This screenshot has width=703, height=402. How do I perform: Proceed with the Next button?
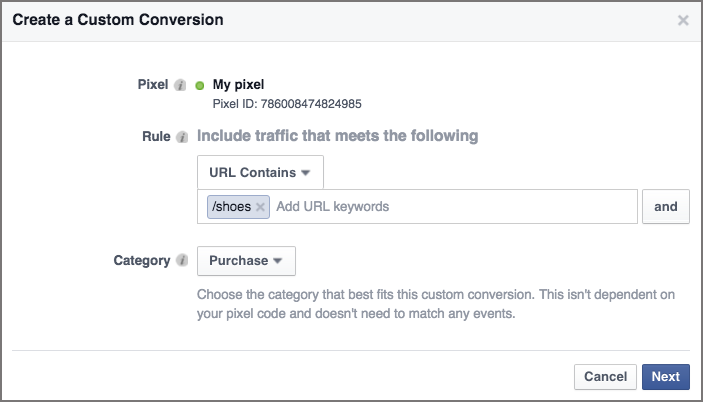coord(665,377)
